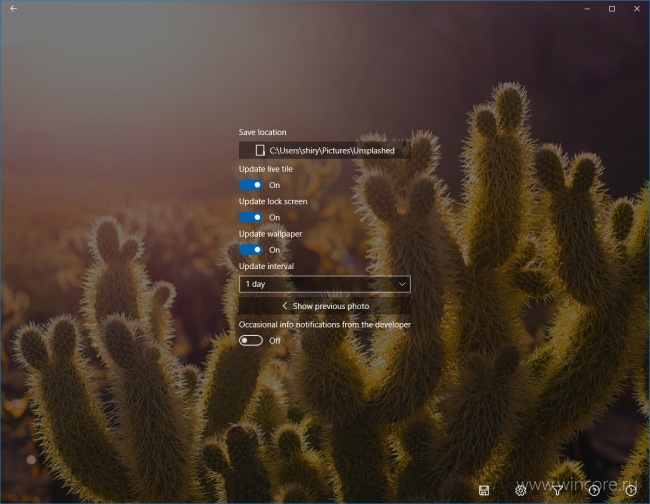
Task: Click Show previous photo button
Action: coord(325,306)
